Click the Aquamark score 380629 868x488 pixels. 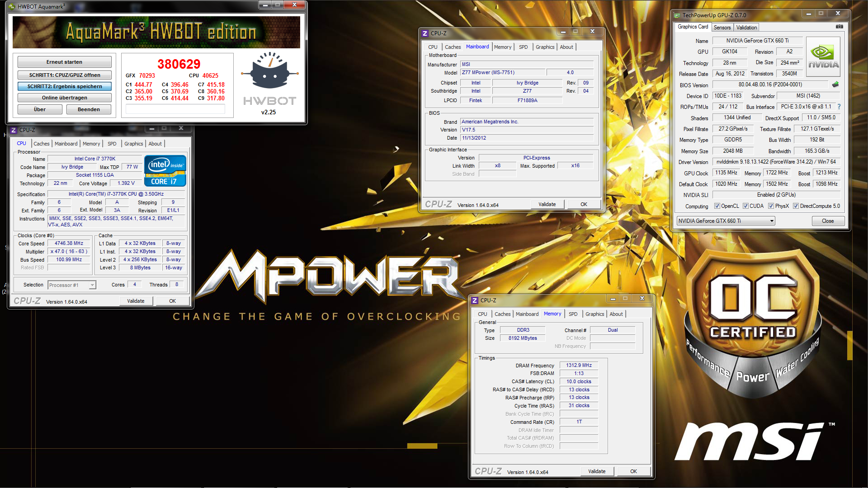point(179,64)
